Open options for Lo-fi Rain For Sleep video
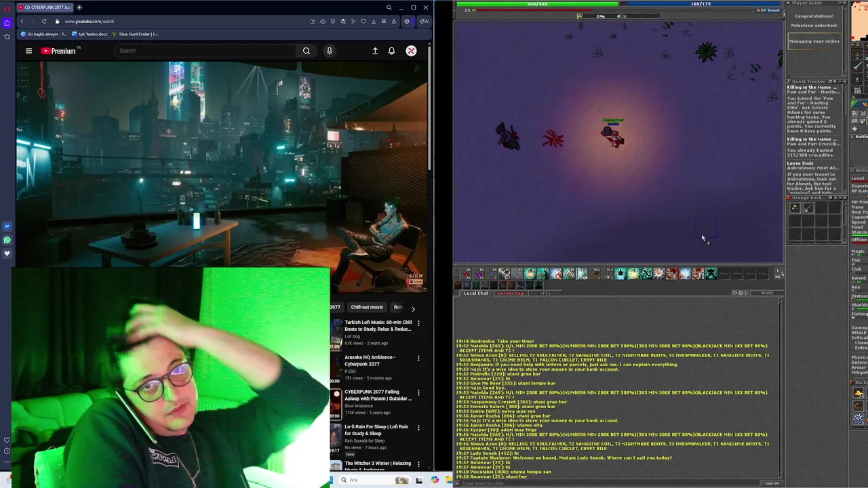This screenshot has height=488, width=868. pyautogui.click(x=418, y=428)
